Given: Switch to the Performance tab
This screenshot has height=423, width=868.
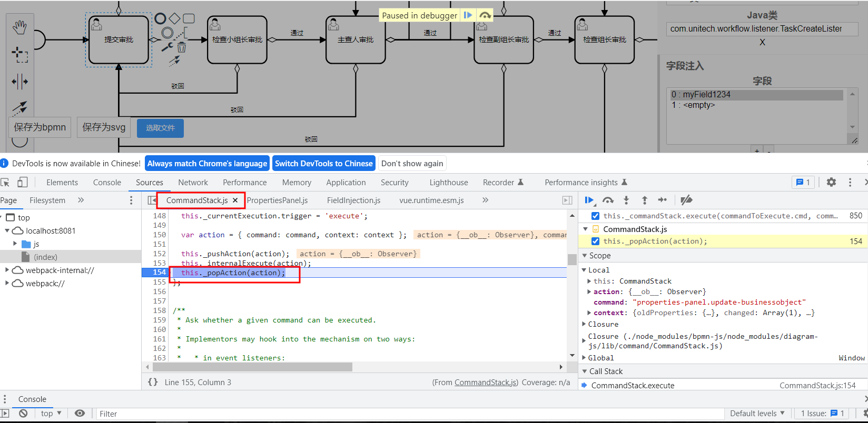Looking at the screenshot, I should 244,182.
